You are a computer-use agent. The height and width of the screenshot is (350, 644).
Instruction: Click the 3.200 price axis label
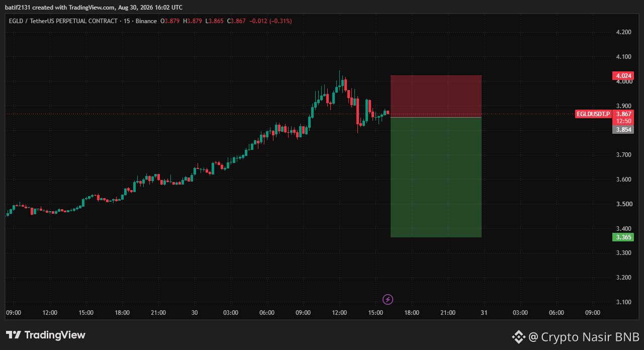[x=623, y=278]
